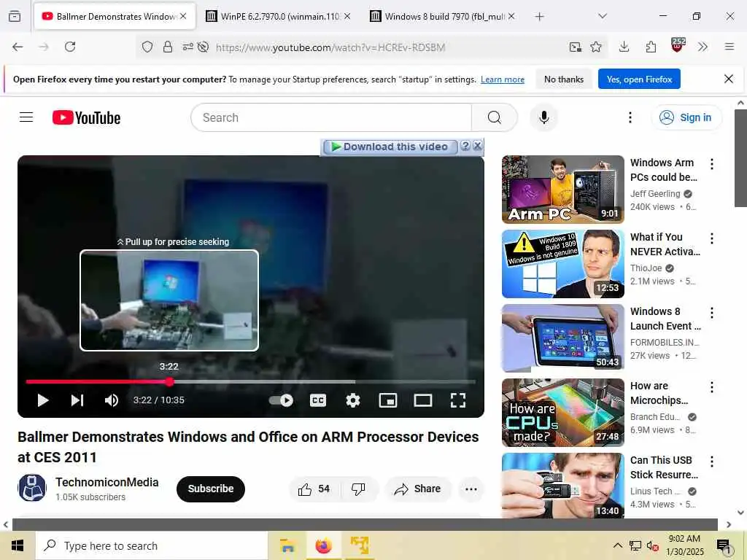Open File Explorer from taskbar
The width and height of the screenshot is (747, 560).
tap(287, 545)
